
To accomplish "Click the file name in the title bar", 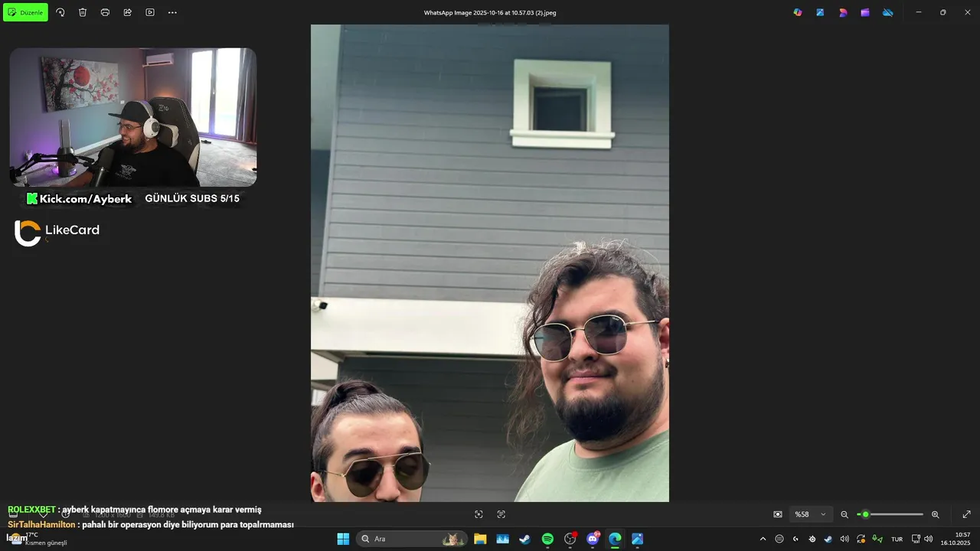I will click(490, 12).
